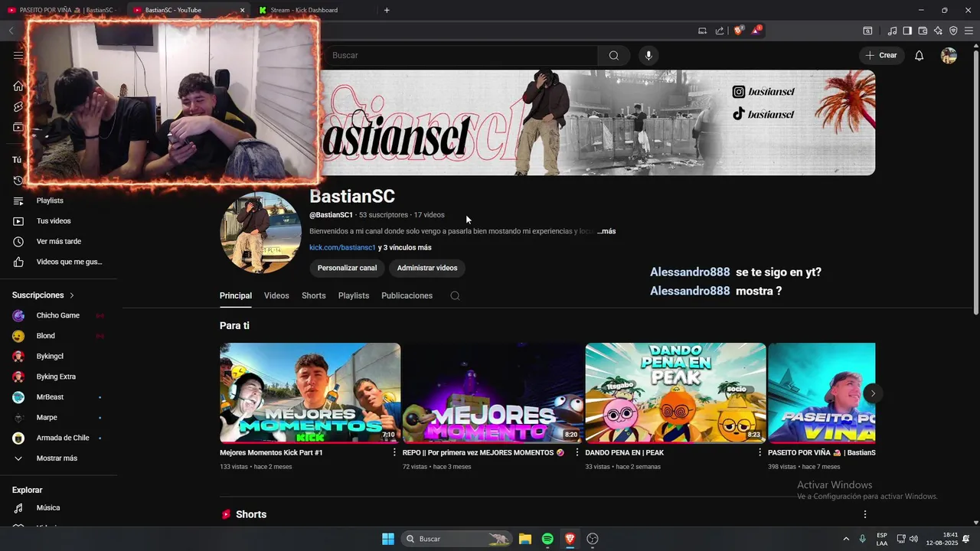Open YouTube hamburger guide menu

coord(18,55)
